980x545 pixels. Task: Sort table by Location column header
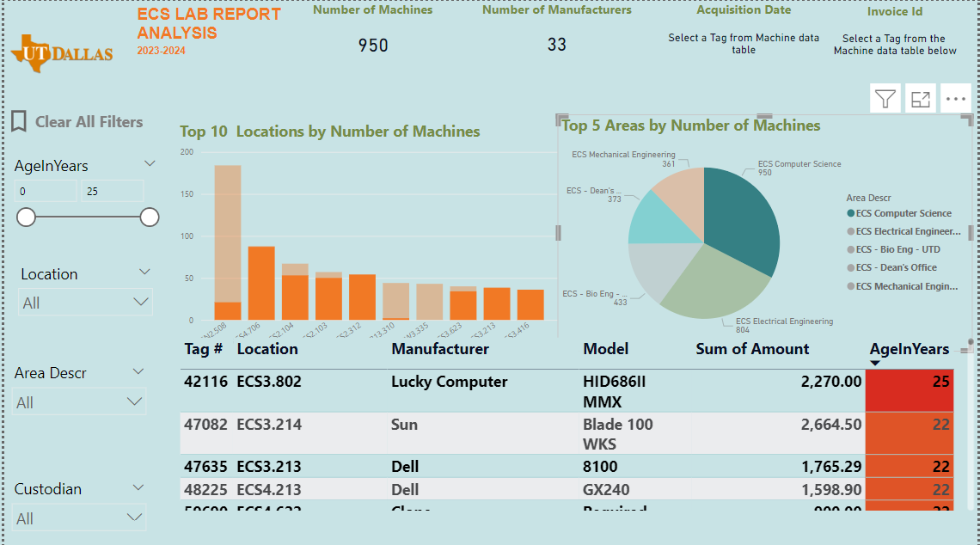pos(267,349)
